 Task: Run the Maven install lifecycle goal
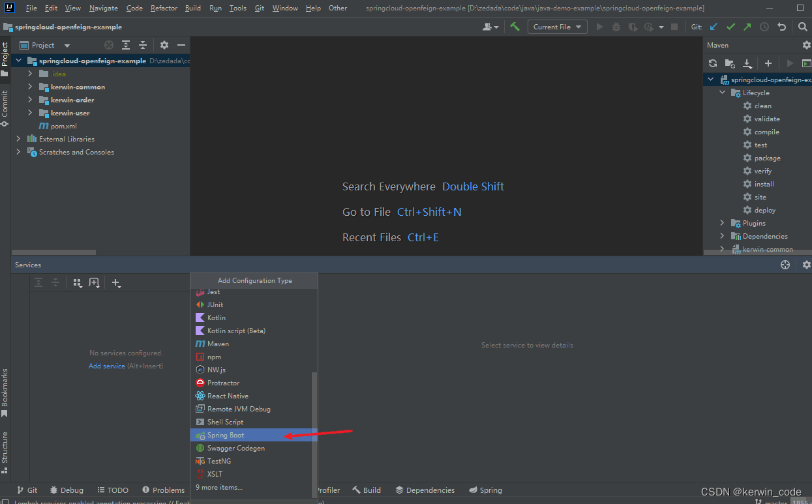point(763,183)
